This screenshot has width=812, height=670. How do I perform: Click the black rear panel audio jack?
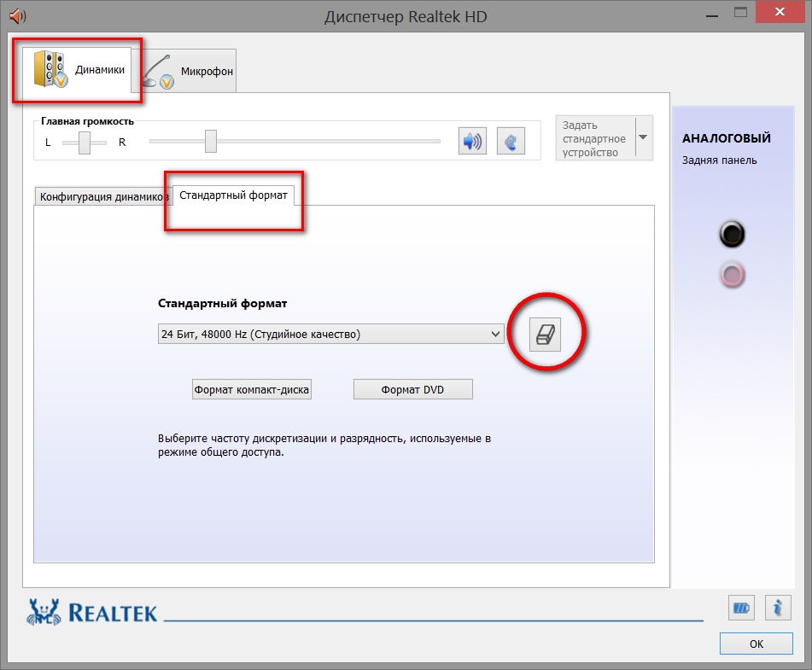pos(732,234)
